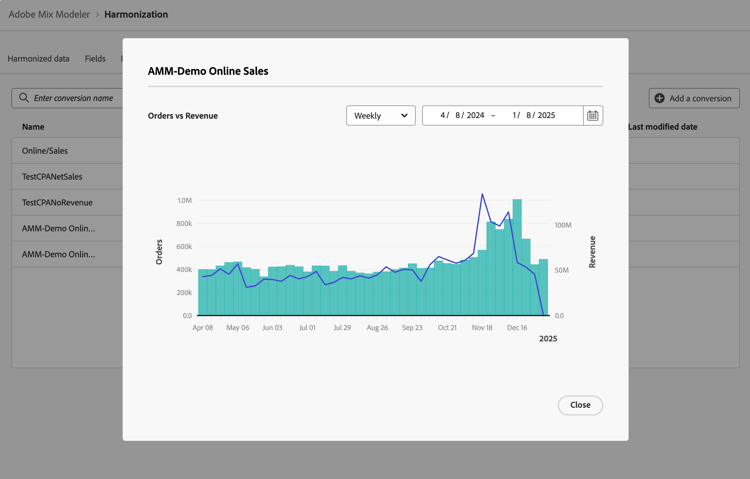This screenshot has width=750, height=479.
Task: Go to Adobe Mix Modeler breadcrumb
Action: tap(49, 14)
